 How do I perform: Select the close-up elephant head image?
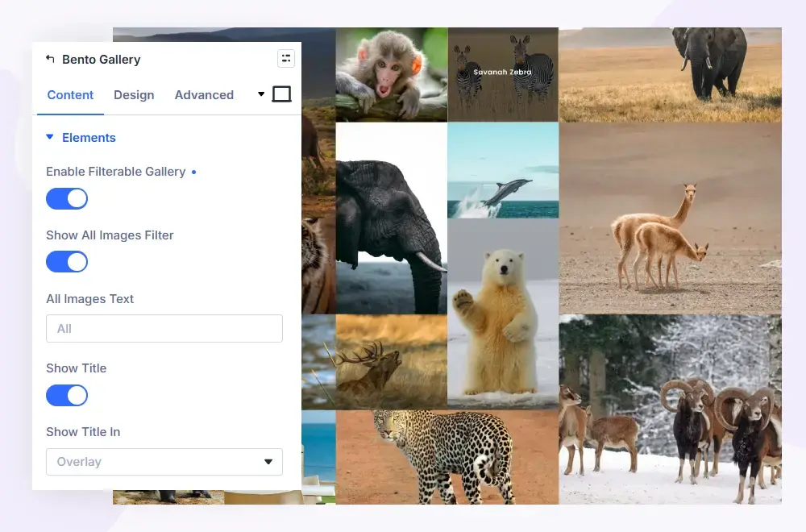392,218
